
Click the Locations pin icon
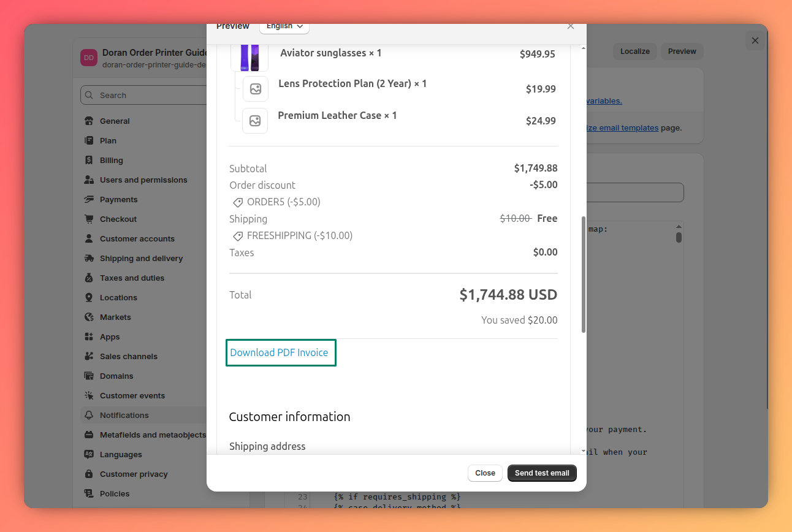click(x=89, y=297)
